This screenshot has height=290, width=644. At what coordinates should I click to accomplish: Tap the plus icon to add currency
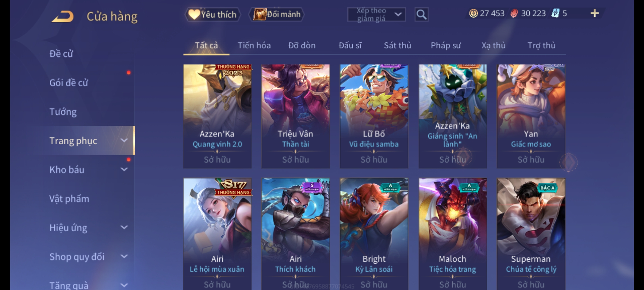pyautogui.click(x=595, y=13)
